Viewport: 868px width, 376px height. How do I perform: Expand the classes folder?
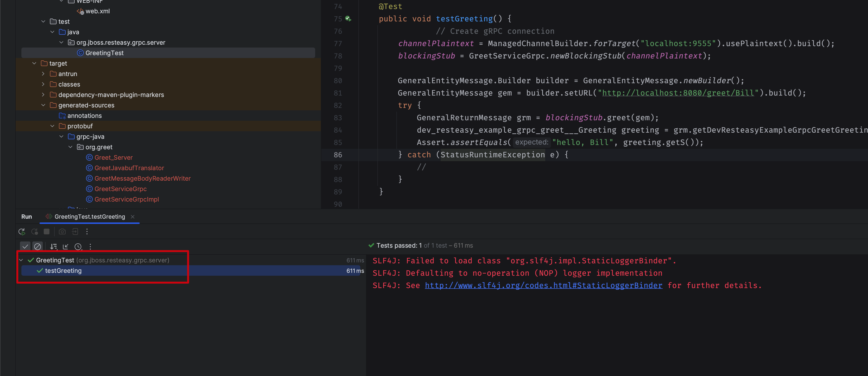43,84
